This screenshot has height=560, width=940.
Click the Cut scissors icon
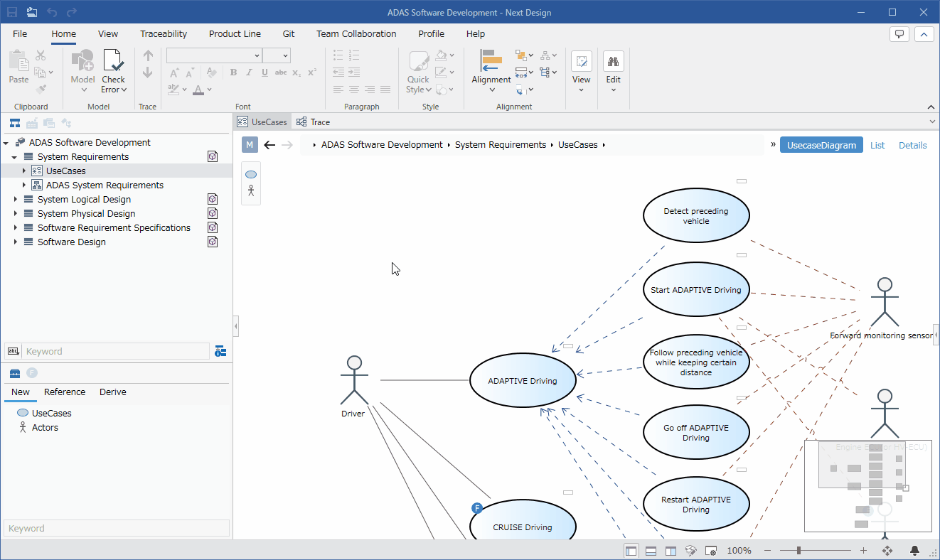click(x=41, y=55)
